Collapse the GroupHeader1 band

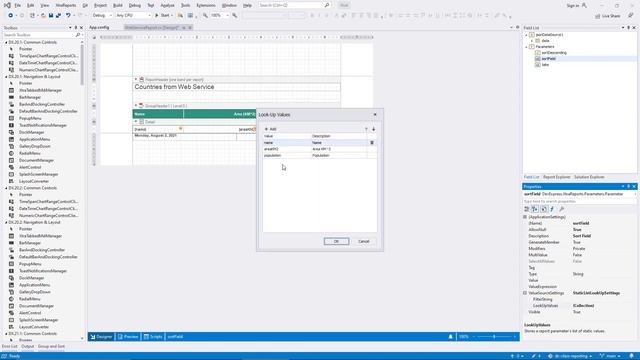pos(136,106)
